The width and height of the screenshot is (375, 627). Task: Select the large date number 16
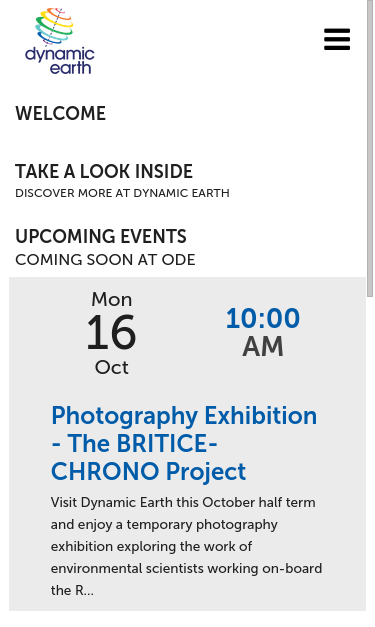click(x=112, y=333)
